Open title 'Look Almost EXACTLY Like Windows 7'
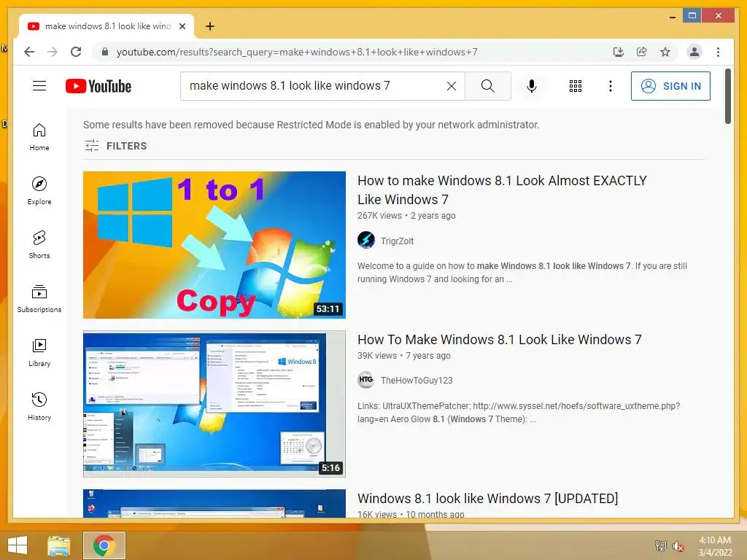 (x=502, y=190)
